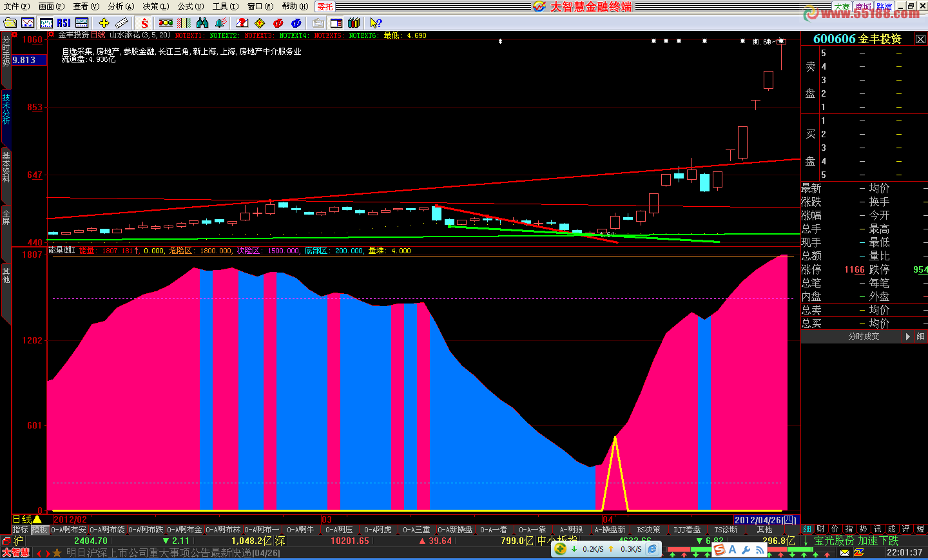Click the 委托 order button
928x560 pixels.
[325, 6]
